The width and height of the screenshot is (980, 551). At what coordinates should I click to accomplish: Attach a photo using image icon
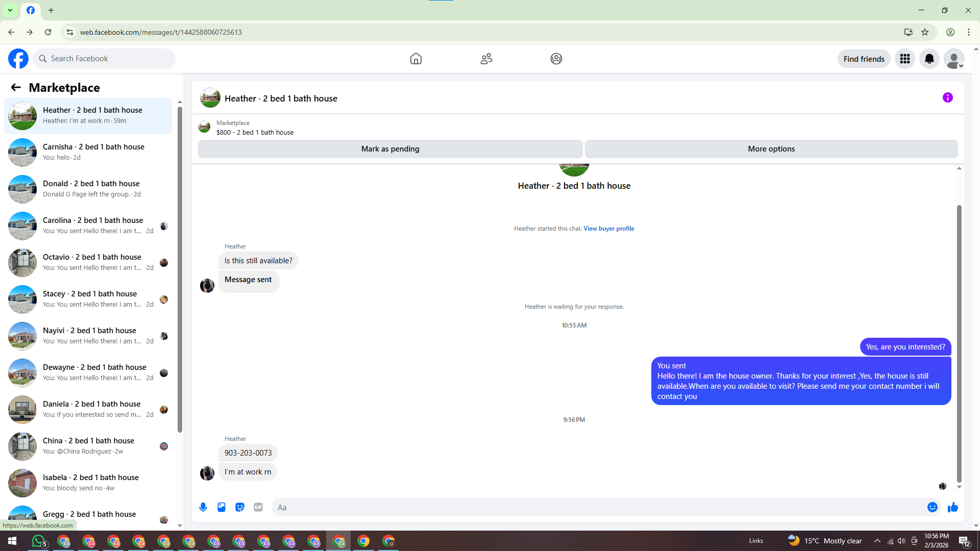tap(222, 507)
